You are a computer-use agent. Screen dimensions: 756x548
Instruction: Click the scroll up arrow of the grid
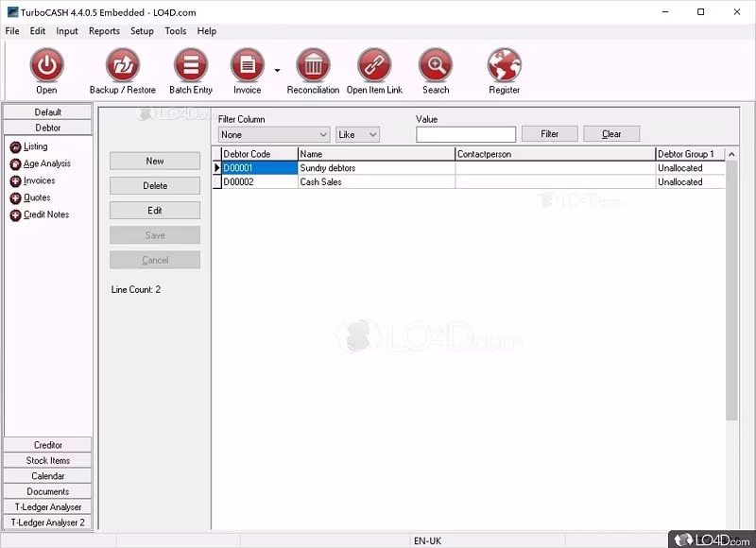click(x=731, y=154)
